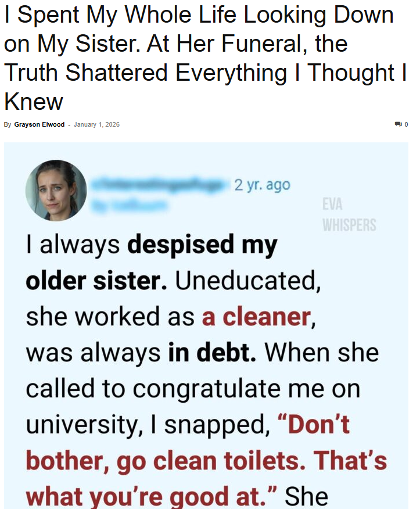Click the bold "older sister." text

click(97, 281)
